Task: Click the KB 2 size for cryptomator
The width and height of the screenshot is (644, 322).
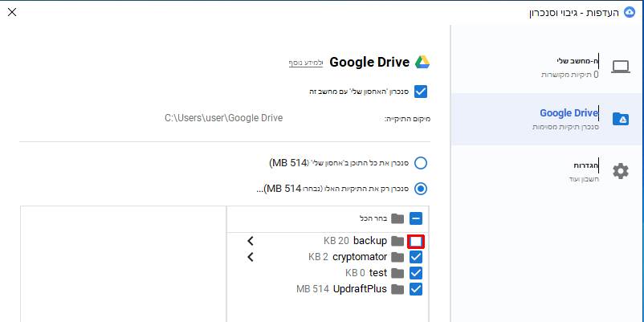Action: tap(318, 257)
